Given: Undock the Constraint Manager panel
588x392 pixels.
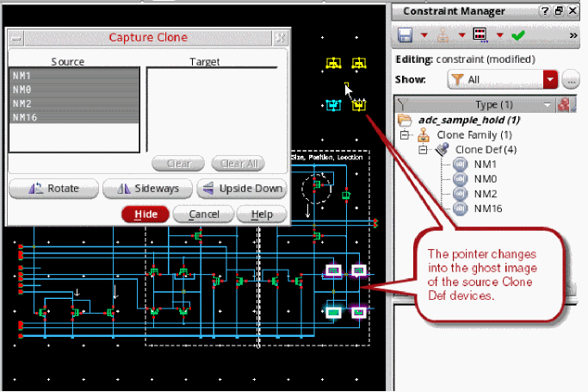Looking at the screenshot, I should coord(560,11).
